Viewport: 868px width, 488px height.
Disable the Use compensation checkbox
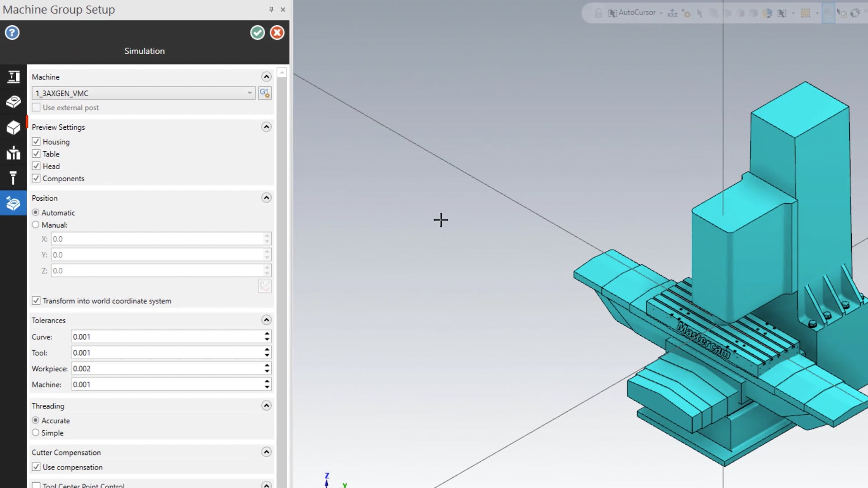36,467
